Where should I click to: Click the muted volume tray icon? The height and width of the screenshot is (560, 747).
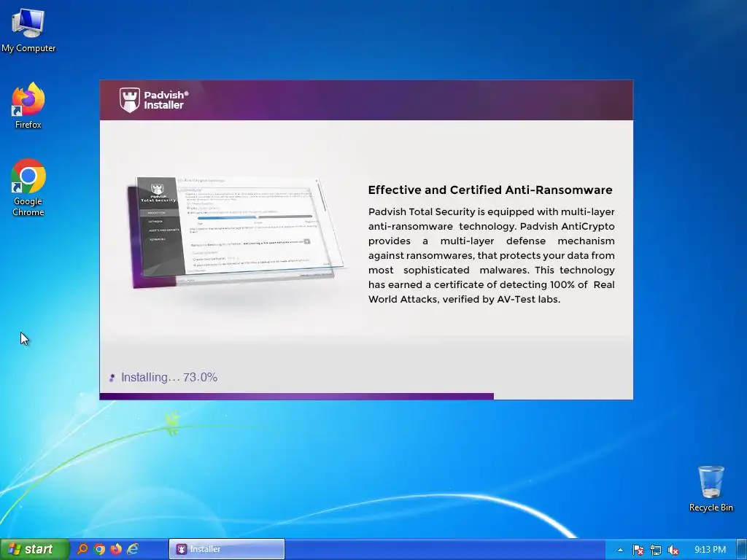coord(673,550)
